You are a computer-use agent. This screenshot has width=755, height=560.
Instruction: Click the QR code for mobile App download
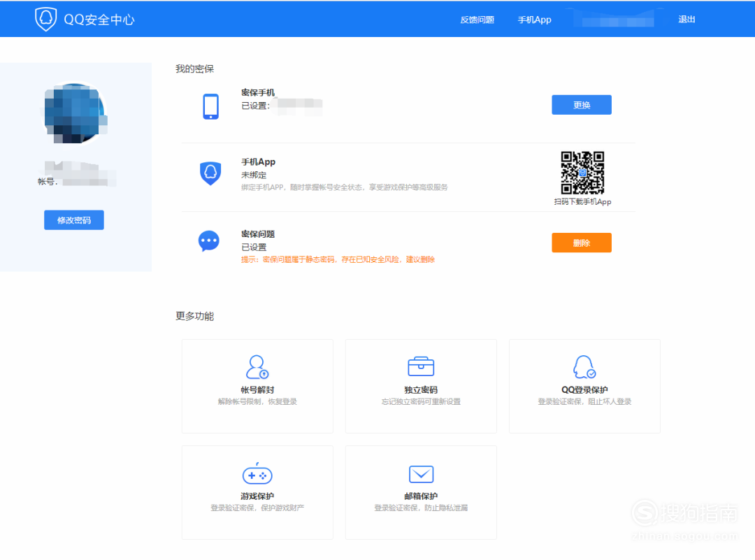click(x=582, y=173)
